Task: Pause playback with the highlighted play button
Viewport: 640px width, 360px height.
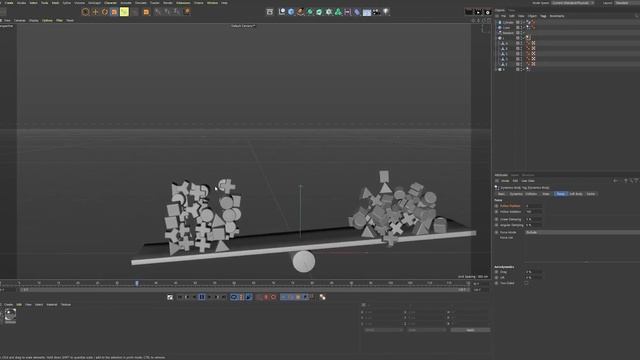Action: [x=202, y=297]
